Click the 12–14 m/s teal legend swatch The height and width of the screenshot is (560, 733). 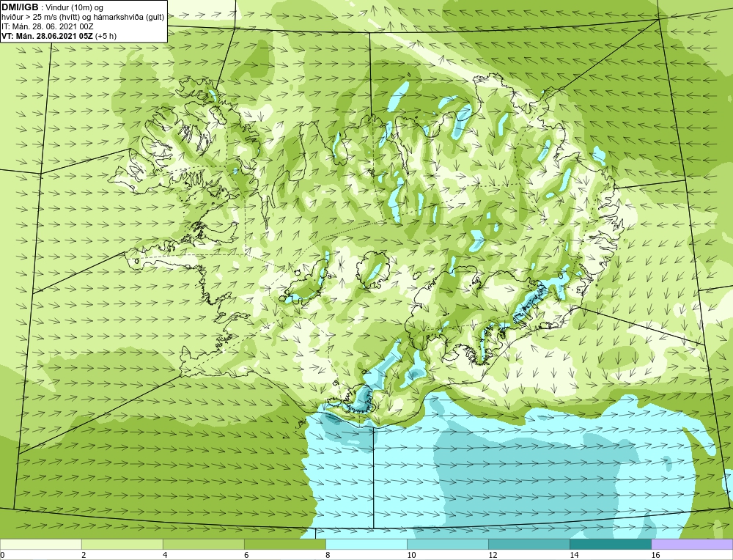coord(528,544)
